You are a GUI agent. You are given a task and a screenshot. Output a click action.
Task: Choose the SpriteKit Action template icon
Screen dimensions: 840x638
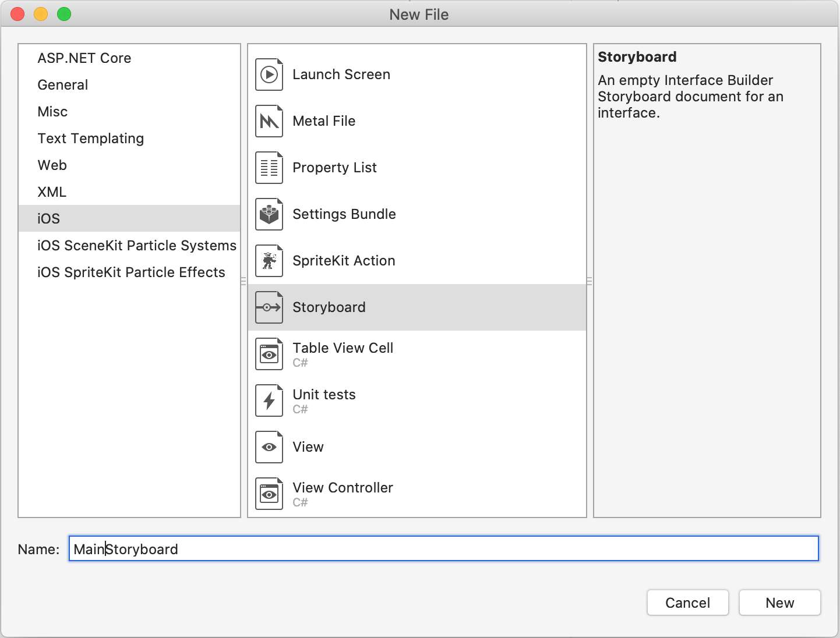[269, 260]
